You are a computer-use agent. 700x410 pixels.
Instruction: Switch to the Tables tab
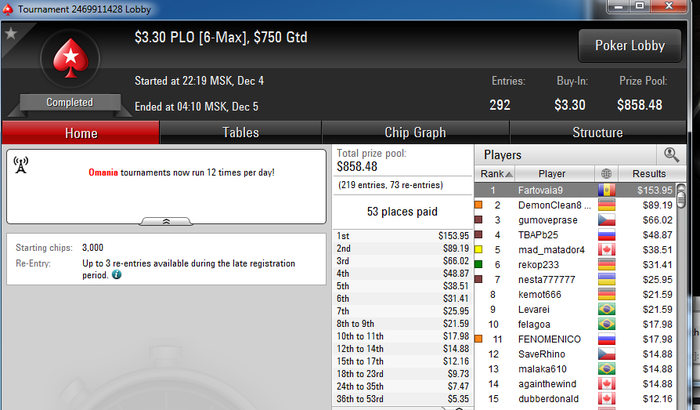tap(241, 133)
